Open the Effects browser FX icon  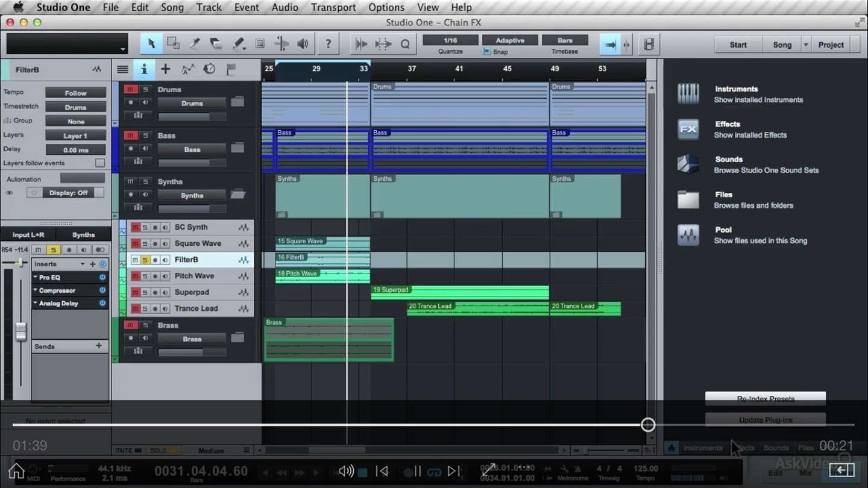tap(688, 129)
